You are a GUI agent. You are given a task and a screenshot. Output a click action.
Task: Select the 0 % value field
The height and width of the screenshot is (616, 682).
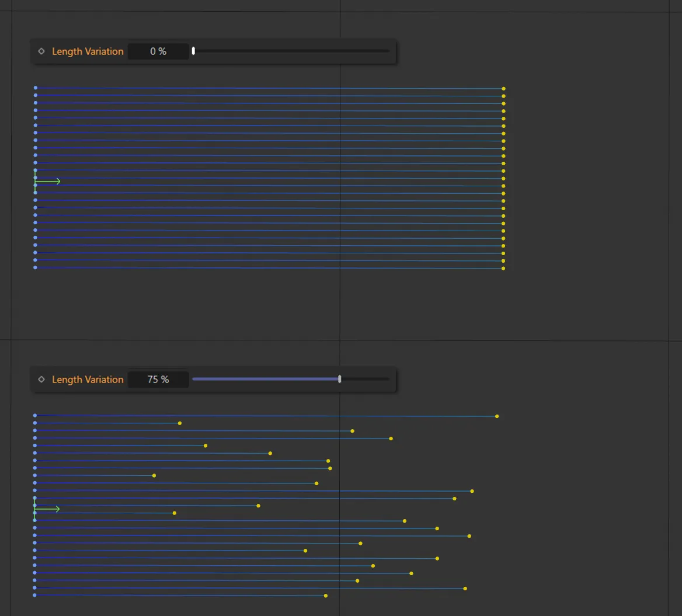pos(158,51)
